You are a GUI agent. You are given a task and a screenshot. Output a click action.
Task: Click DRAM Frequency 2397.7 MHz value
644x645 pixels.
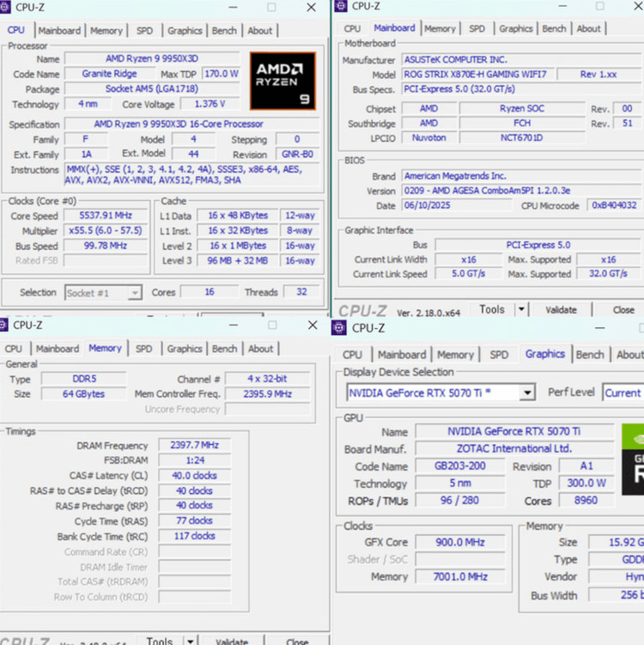coord(195,445)
